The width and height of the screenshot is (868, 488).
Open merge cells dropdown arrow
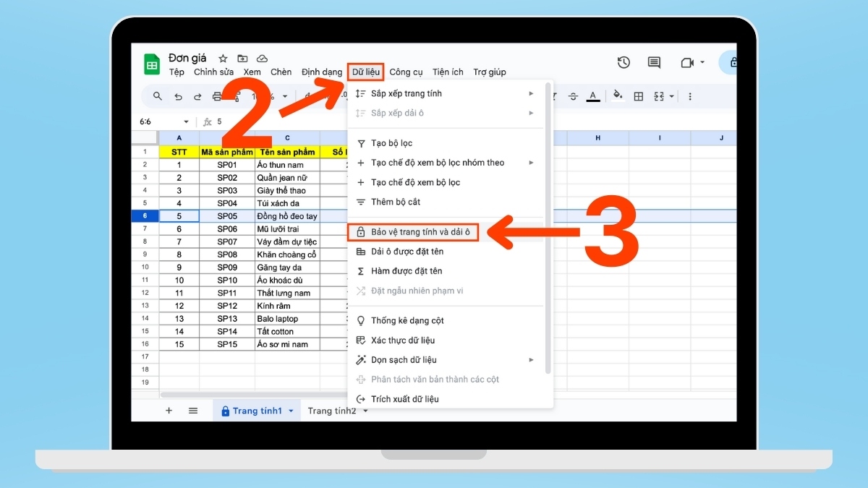(x=672, y=96)
